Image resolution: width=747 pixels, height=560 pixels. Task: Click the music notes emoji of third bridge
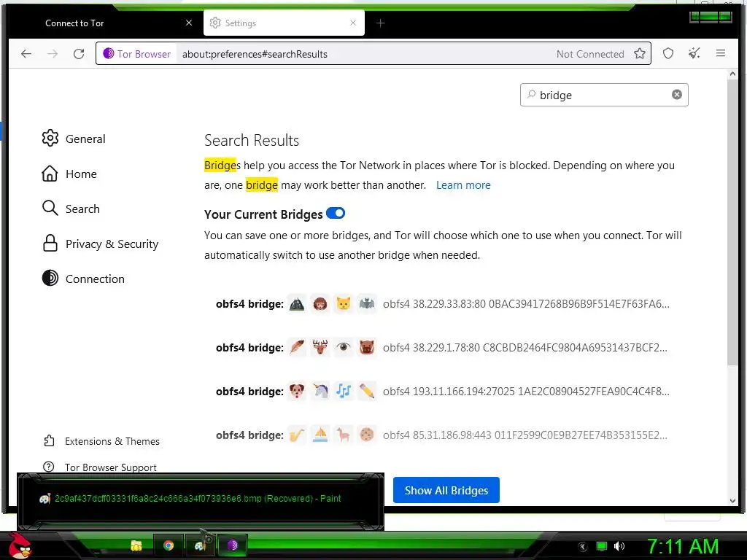[x=343, y=392]
